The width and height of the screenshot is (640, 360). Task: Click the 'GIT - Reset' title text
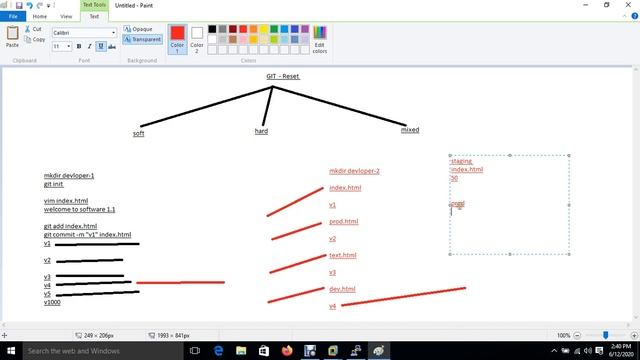coord(283,76)
